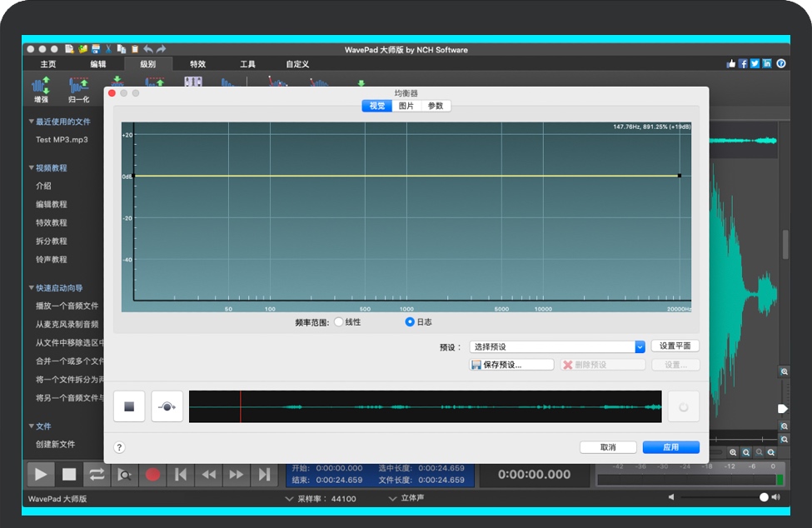The height and width of the screenshot is (528, 812).
Task: Open help with the question mark button
Action: tap(119, 447)
